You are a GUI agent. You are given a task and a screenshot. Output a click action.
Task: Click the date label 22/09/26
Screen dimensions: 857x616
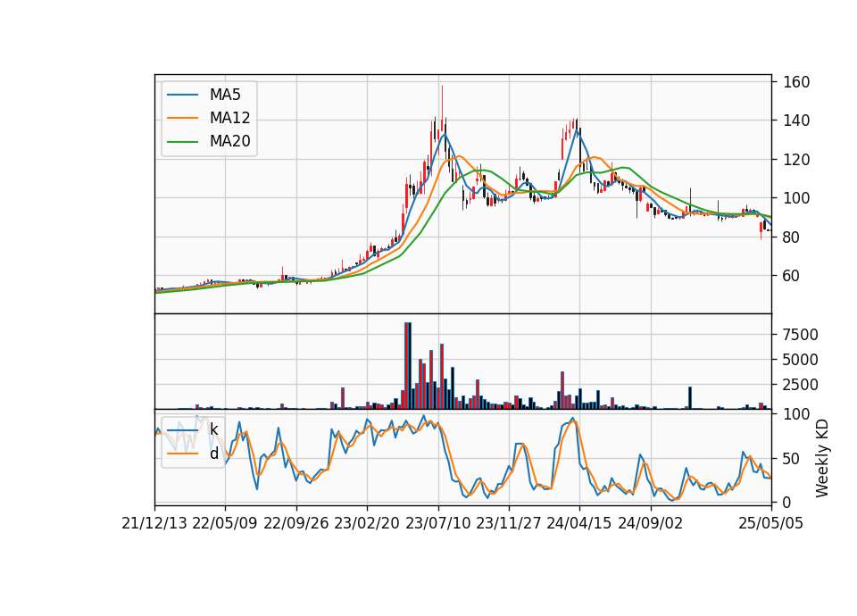pyautogui.click(x=295, y=523)
